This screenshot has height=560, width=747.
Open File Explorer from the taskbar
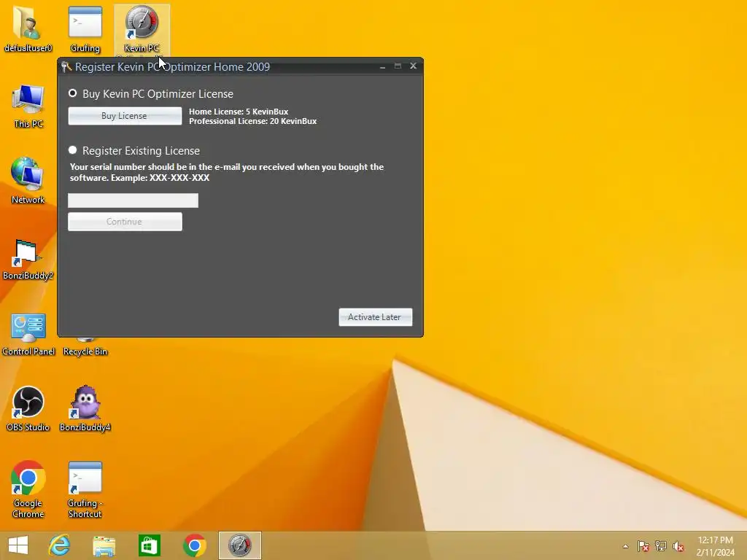click(104, 545)
